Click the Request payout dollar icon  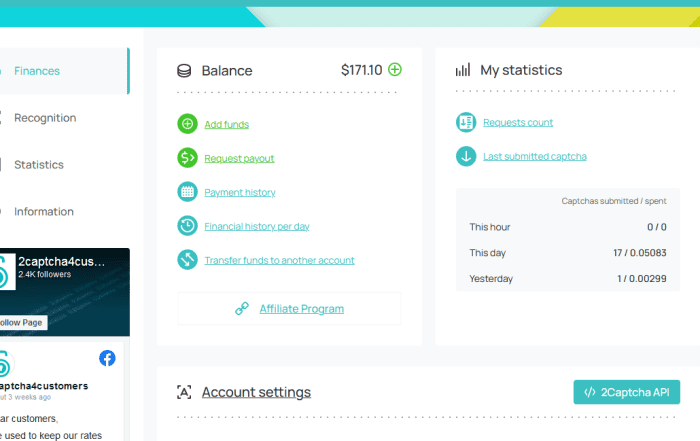pyautogui.click(x=187, y=158)
